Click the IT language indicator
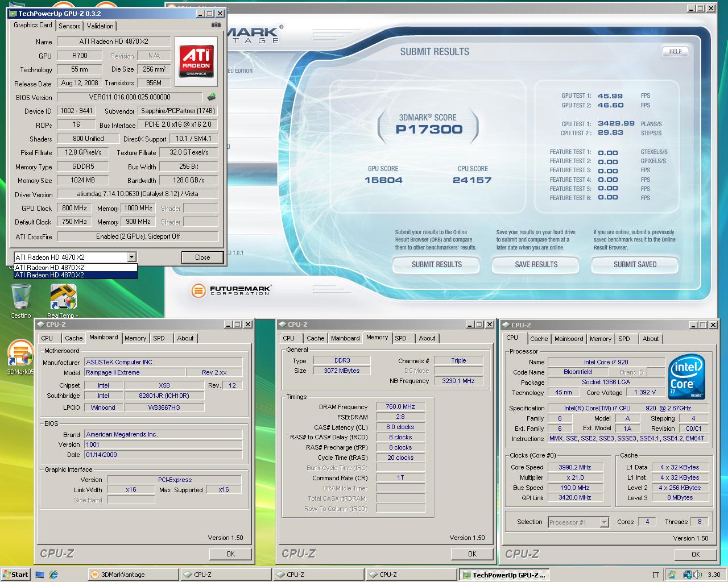728x582 pixels. [656, 575]
